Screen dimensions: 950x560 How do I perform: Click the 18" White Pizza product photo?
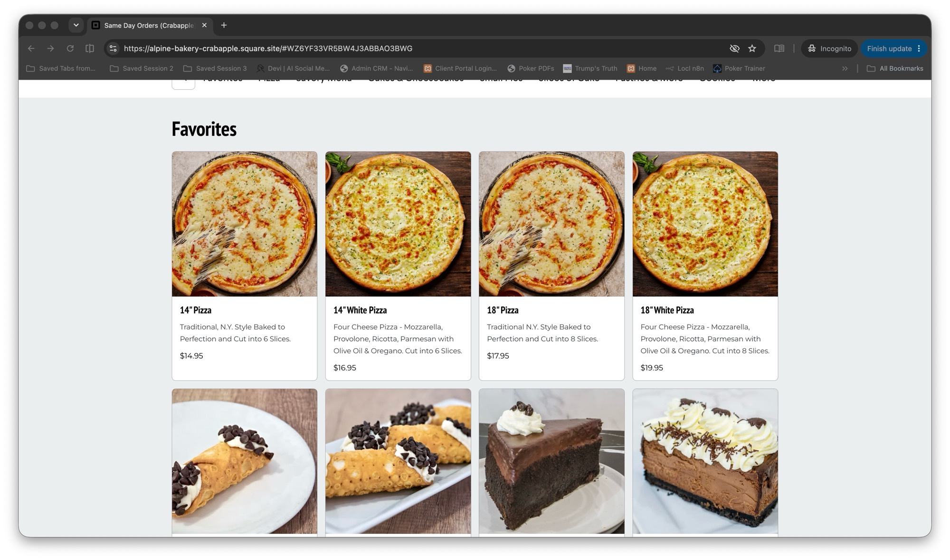(705, 224)
